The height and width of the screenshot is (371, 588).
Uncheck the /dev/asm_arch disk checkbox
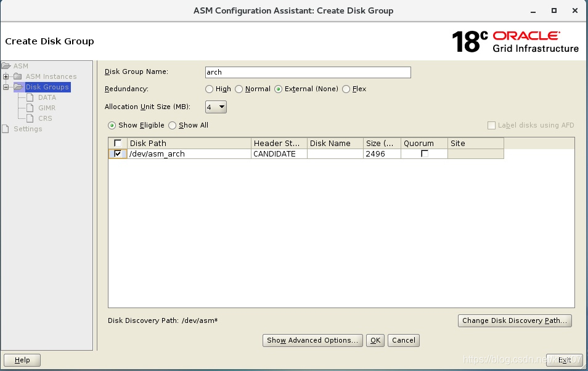pyautogui.click(x=118, y=154)
